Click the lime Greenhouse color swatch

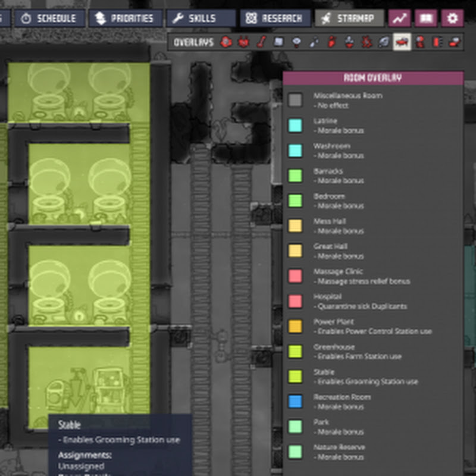[295, 351]
